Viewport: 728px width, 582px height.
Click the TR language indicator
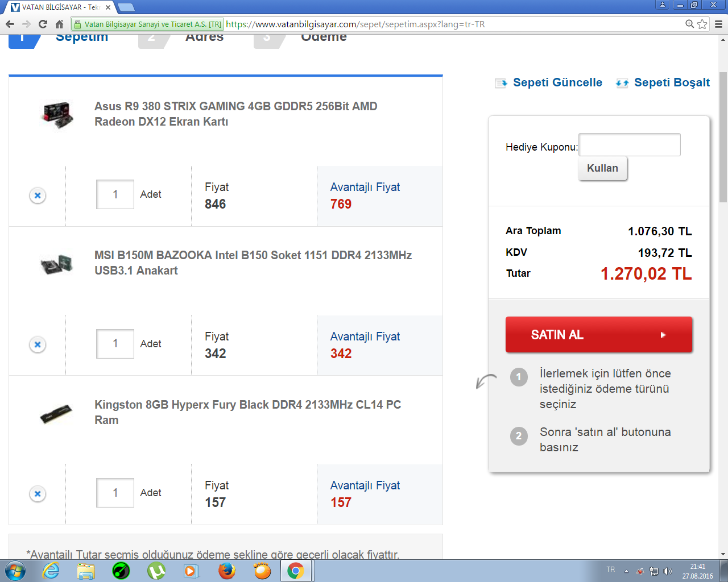click(611, 569)
